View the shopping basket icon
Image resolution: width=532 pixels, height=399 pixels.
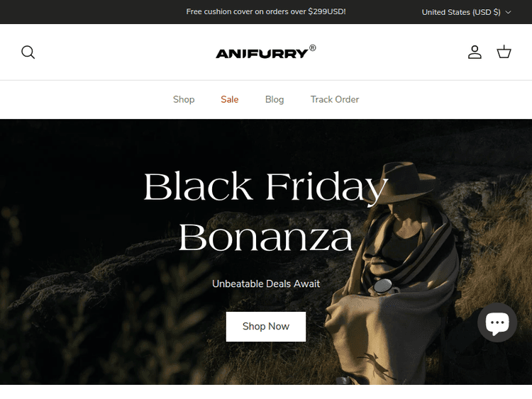tap(504, 52)
